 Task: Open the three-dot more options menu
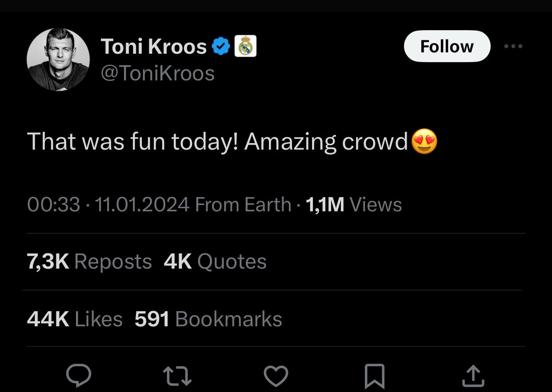coord(513,46)
